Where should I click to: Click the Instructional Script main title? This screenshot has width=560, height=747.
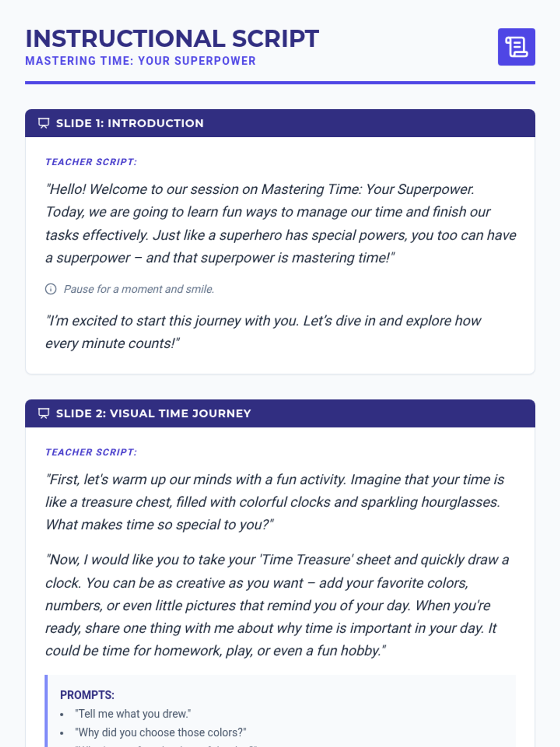172,39
